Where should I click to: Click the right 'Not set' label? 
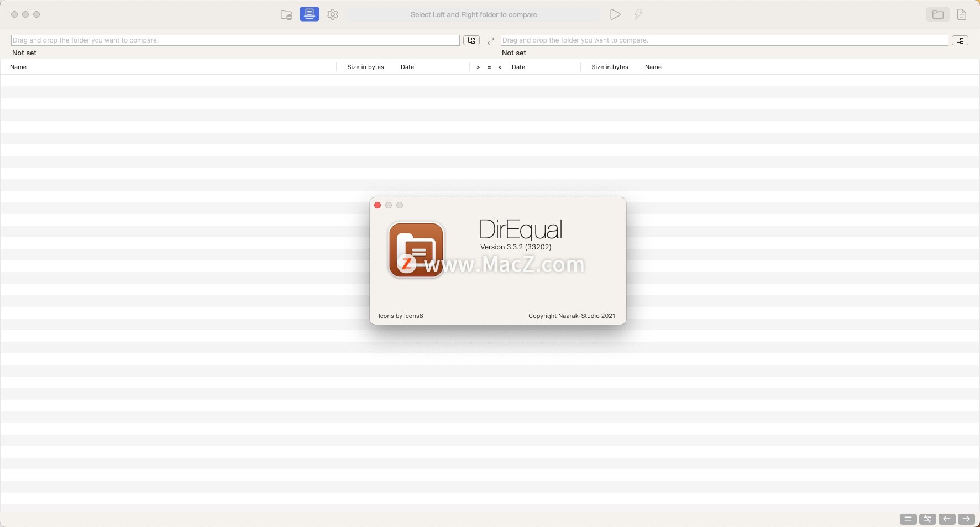click(514, 53)
